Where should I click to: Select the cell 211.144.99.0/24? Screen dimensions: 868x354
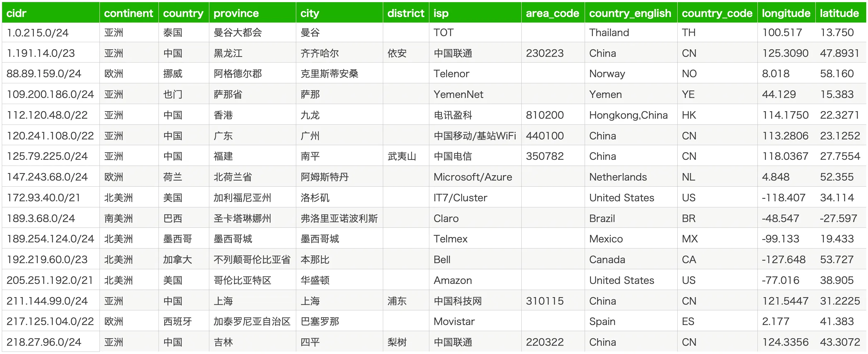[51, 301]
